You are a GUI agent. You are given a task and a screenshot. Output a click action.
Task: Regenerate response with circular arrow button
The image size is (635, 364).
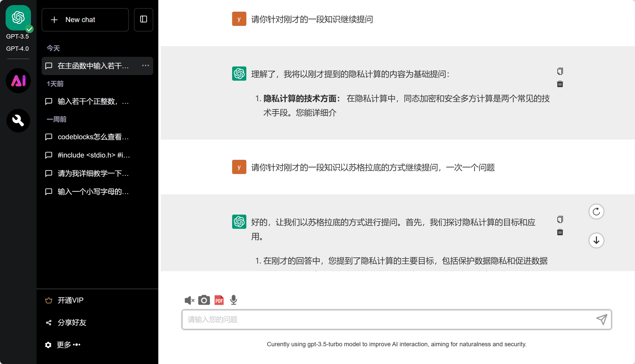pos(596,212)
